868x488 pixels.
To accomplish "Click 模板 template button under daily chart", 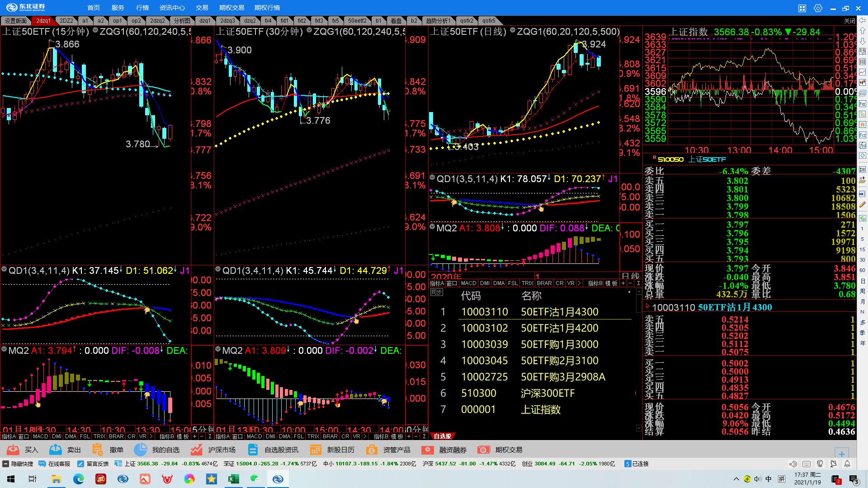I will point(611,283).
